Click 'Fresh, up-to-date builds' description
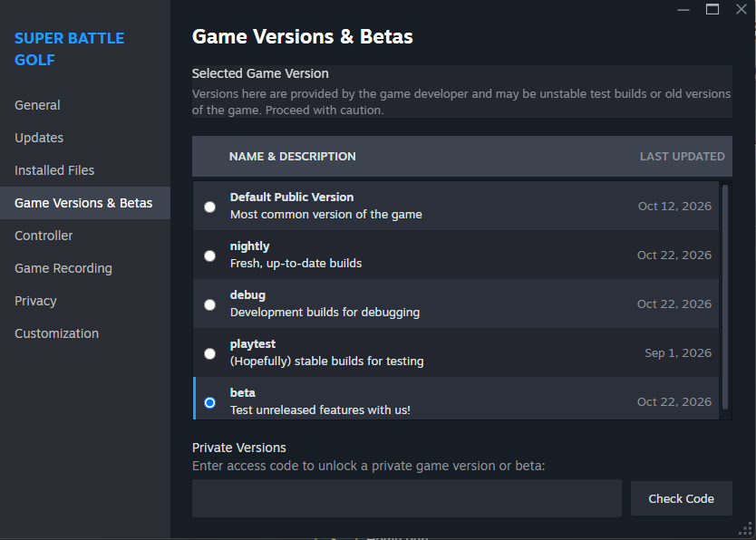 [296, 264]
